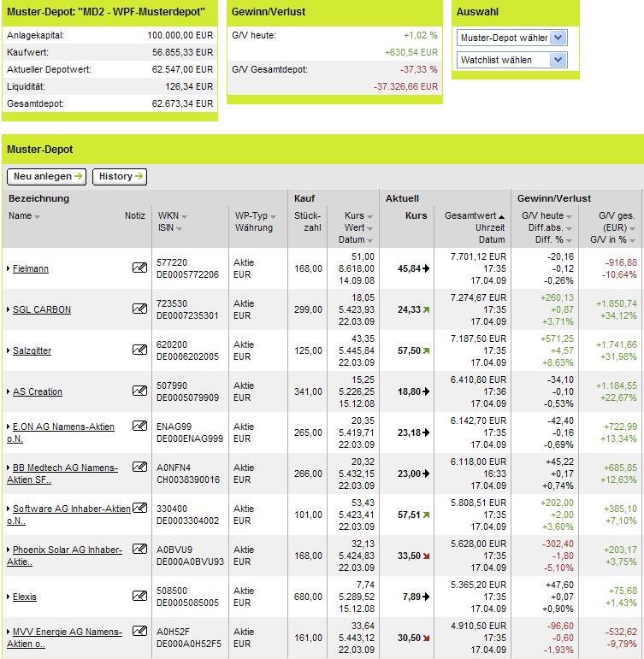Image resolution: width=644 pixels, height=659 pixels.
Task: Open Phoenix Solar AG Inhaber-Aktie link
Action: point(68,550)
